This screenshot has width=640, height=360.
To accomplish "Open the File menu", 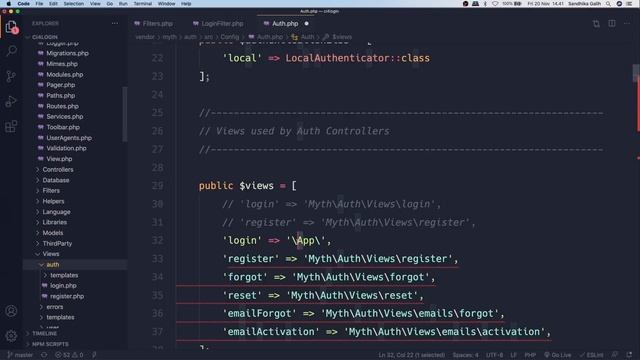I will (39, 4).
